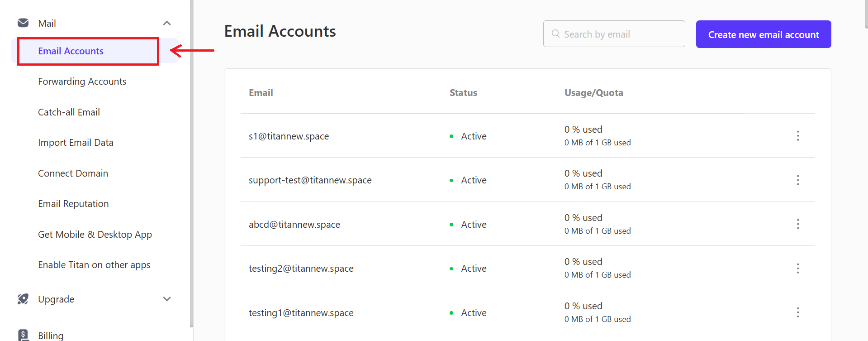Screen dimensions: 868x341
Task: Go to Catch-all Email
Action: [69, 112]
